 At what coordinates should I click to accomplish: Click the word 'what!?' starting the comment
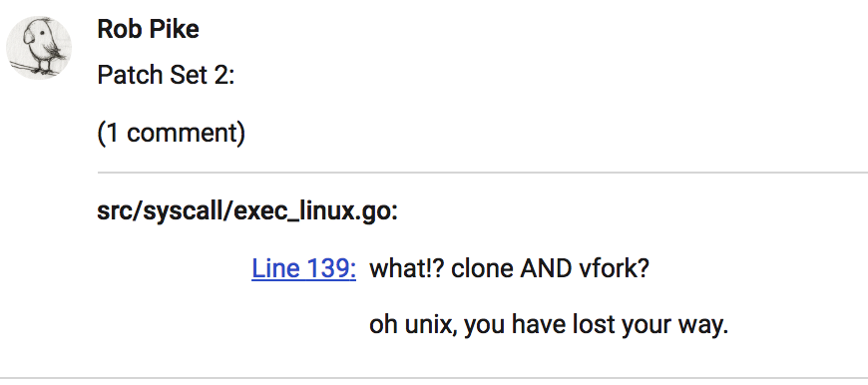pyautogui.click(x=407, y=269)
